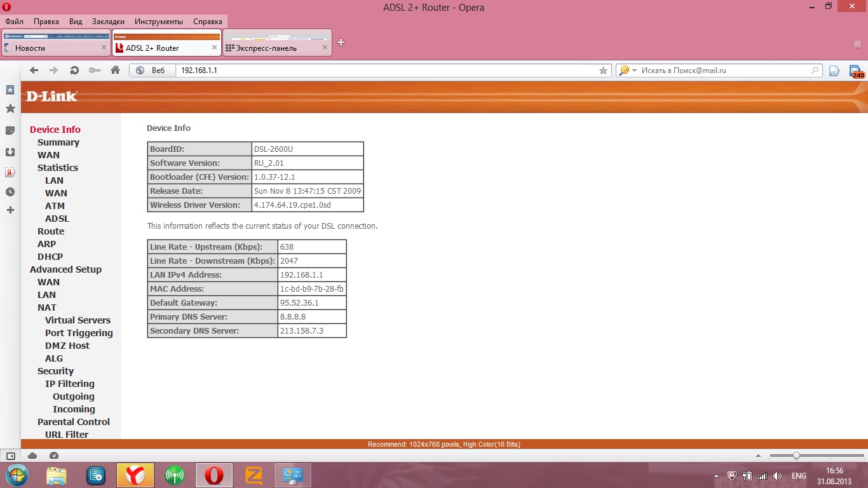Image resolution: width=868 pixels, height=488 pixels.
Task: Select the ADSL 2+ Router tab
Action: pyautogui.click(x=166, y=43)
